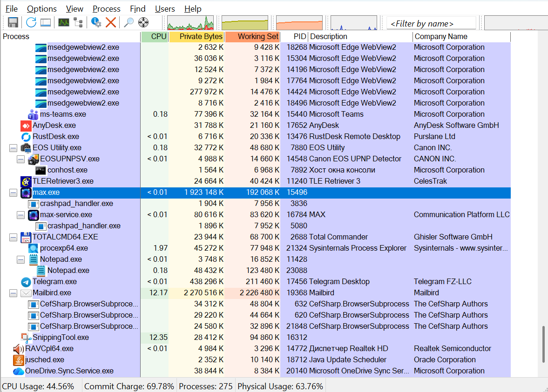Sort by the Company Name column header

click(462, 37)
